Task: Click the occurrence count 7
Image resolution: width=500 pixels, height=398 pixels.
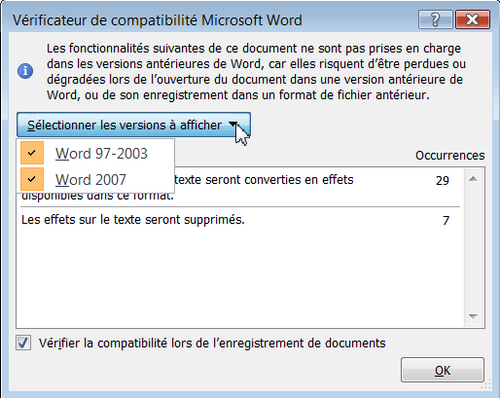Action: [x=446, y=220]
